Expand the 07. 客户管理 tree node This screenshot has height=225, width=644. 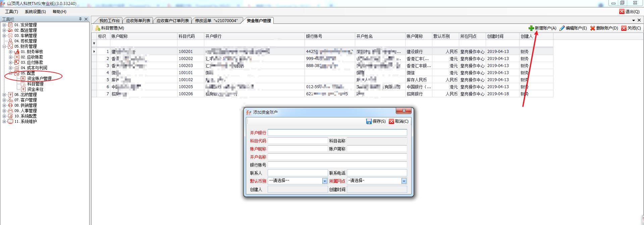[4, 100]
